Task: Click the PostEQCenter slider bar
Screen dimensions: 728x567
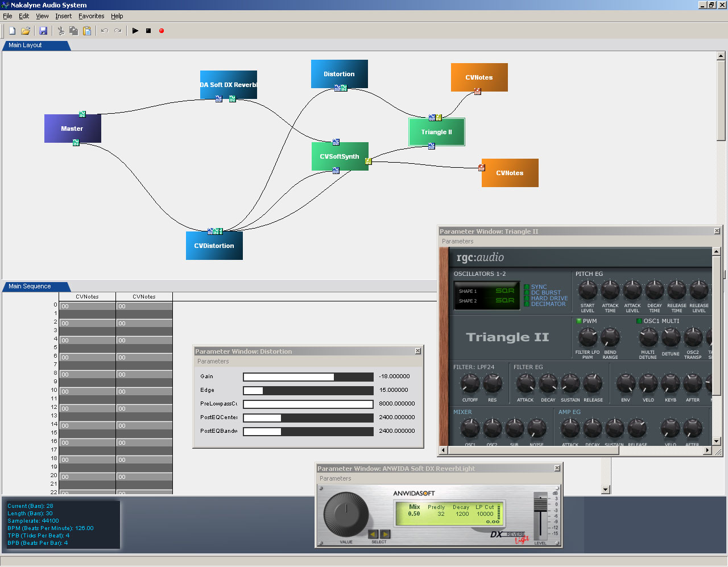Action: pyautogui.click(x=308, y=417)
